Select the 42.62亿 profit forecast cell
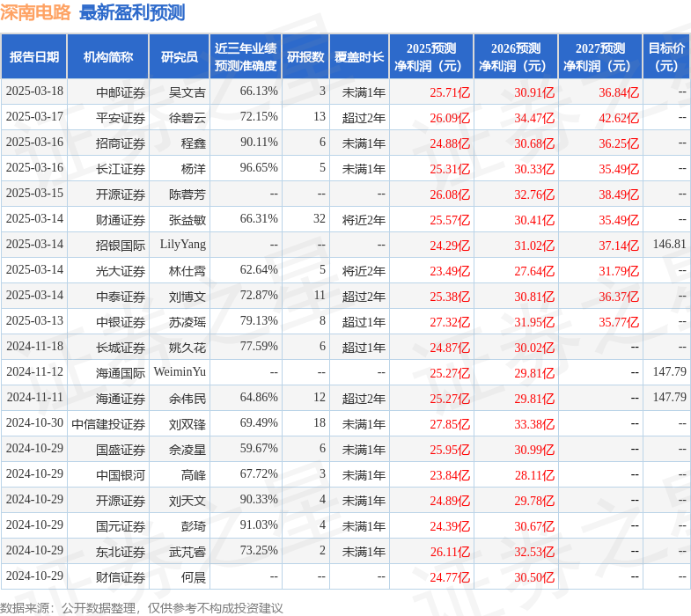Screen dimensions: 691x616 619,118
